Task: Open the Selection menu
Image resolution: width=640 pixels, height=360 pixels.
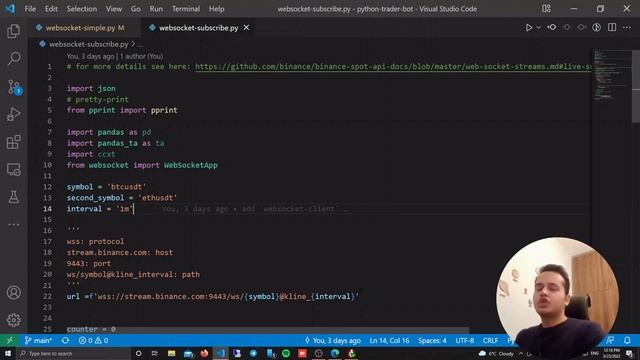Action: point(82,9)
